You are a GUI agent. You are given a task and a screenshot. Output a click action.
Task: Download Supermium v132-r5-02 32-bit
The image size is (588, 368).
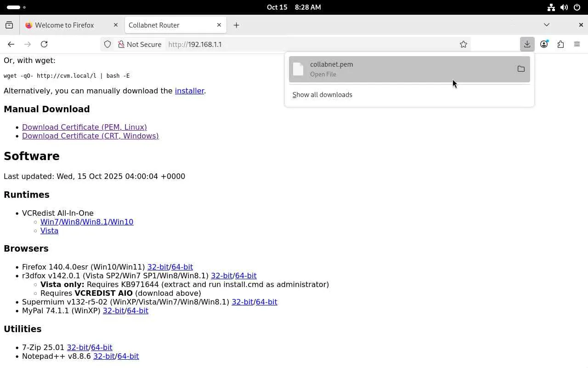click(243, 302)
